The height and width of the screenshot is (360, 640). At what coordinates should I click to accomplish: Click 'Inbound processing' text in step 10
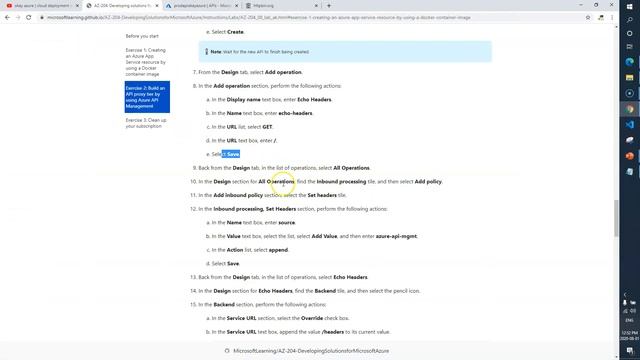click(341, 182)
